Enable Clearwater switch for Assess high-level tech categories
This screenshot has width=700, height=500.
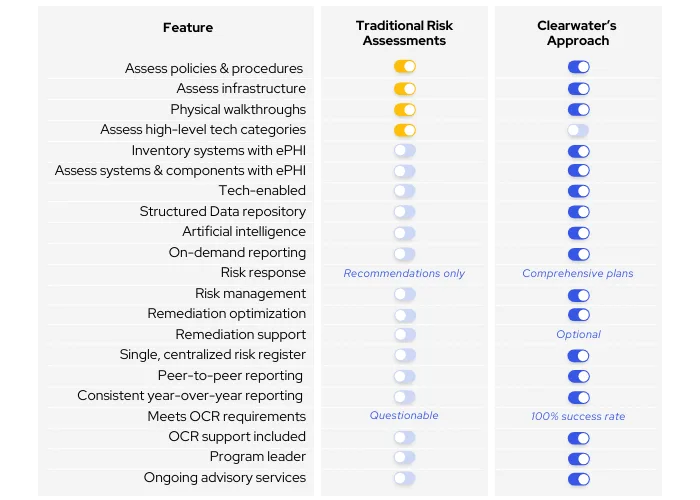(578, 130)
